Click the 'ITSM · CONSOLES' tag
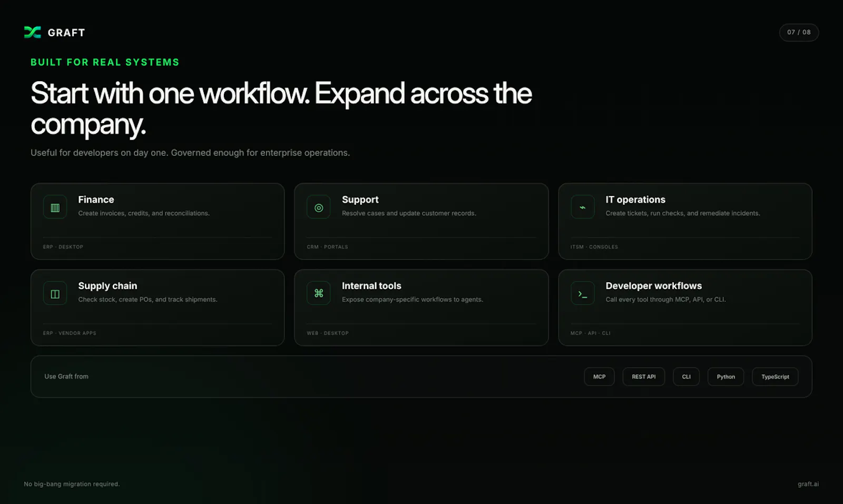The width and height of the screenshot is (843, 504). pyautogui.click(x=594, y=247)
